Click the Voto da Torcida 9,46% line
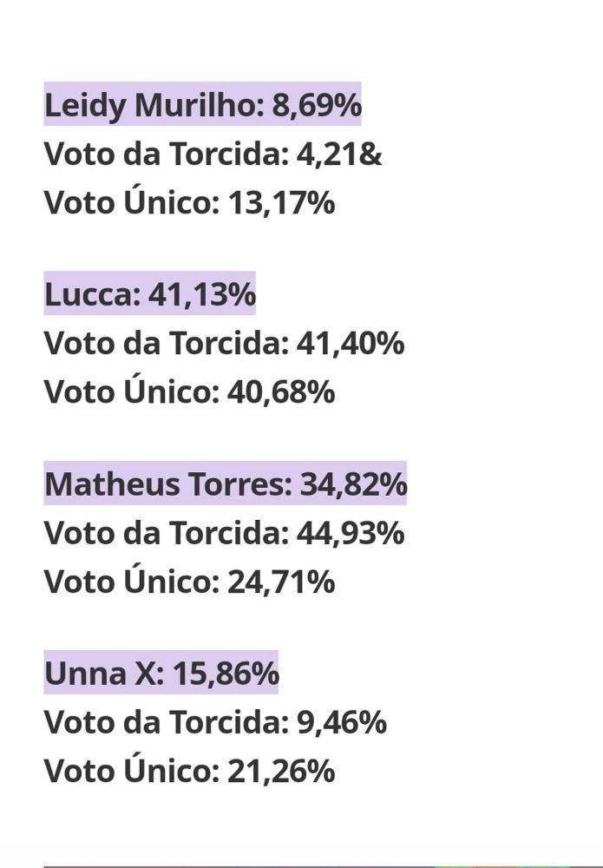This screenshot has width=603, height=868. click(215, 722)
